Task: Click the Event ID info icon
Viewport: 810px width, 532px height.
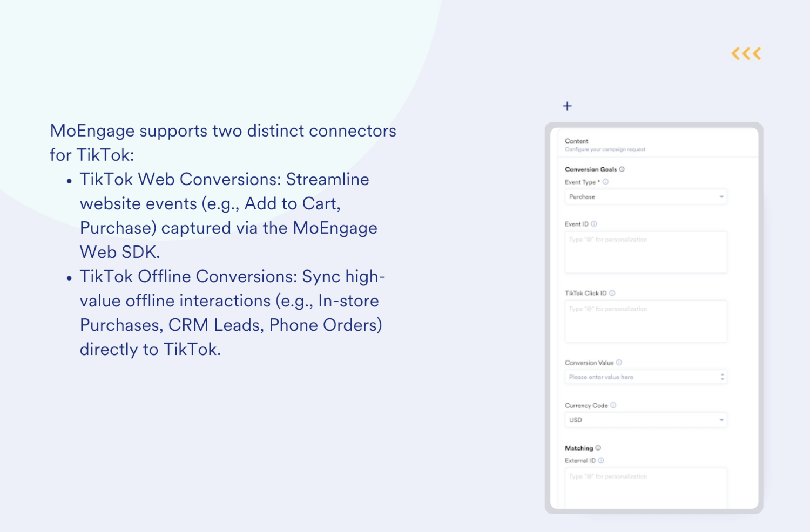Action: point(594,223)
